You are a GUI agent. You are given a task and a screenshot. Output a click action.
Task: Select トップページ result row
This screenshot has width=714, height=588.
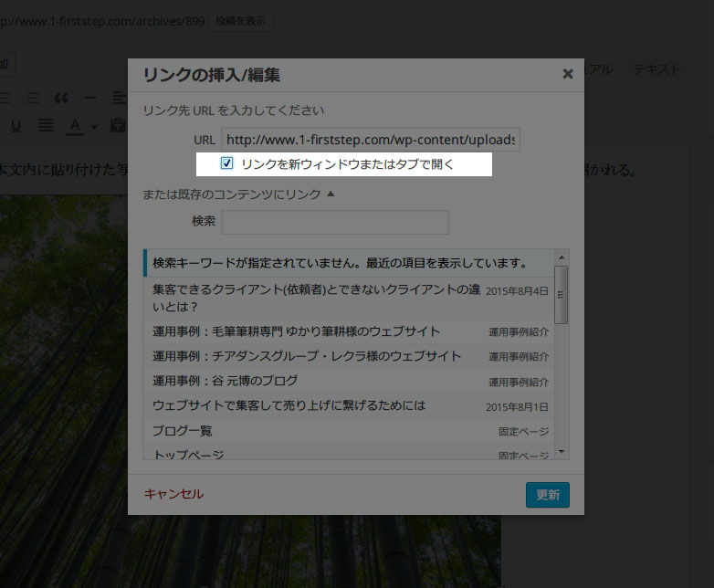click(349, 452)
